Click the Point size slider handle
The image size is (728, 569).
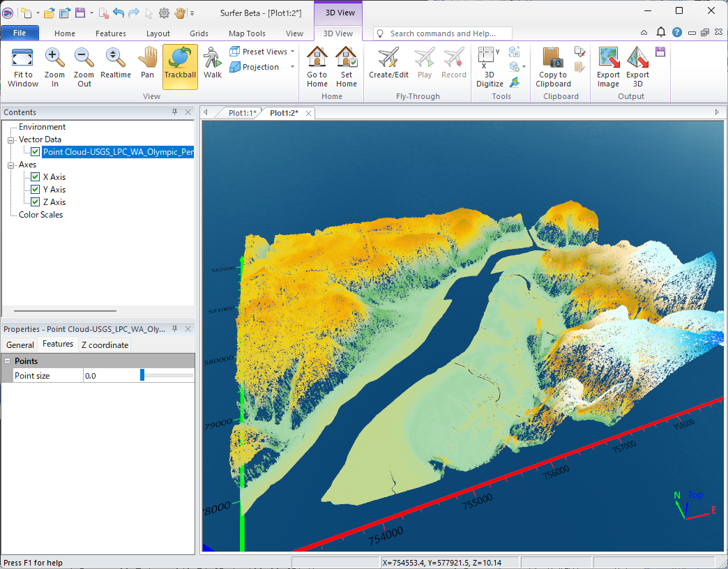[x=142, y=376]
